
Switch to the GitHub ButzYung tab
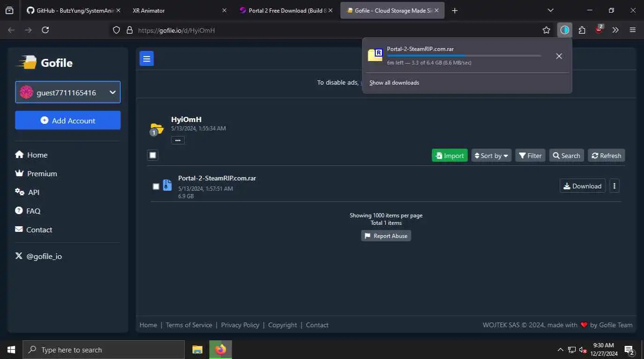point(74,10)
